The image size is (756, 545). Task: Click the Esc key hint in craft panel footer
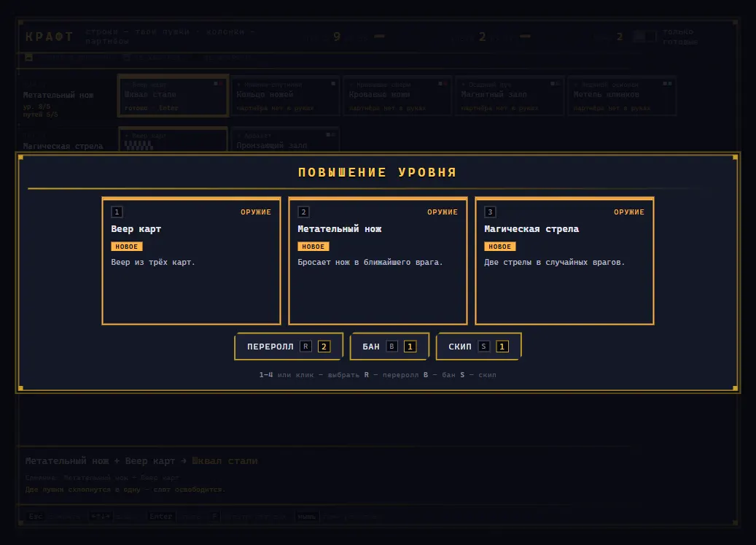click(x=36, y=517)
